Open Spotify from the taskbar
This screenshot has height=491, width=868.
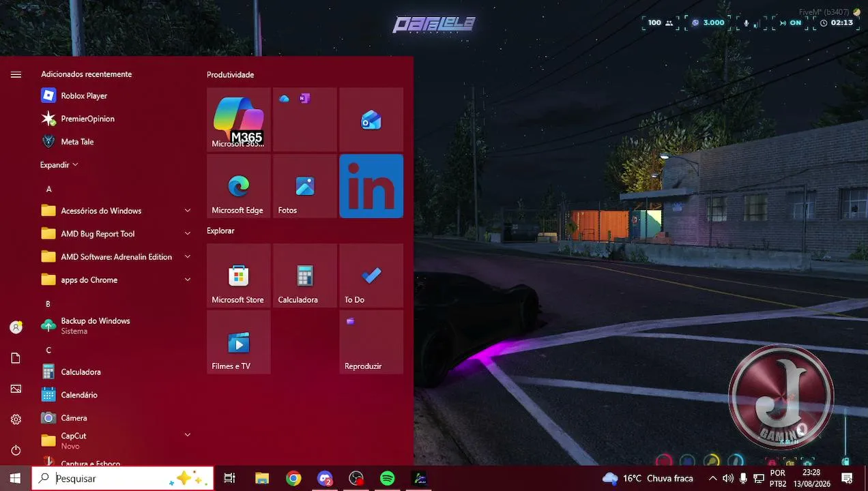click(388, 479)
